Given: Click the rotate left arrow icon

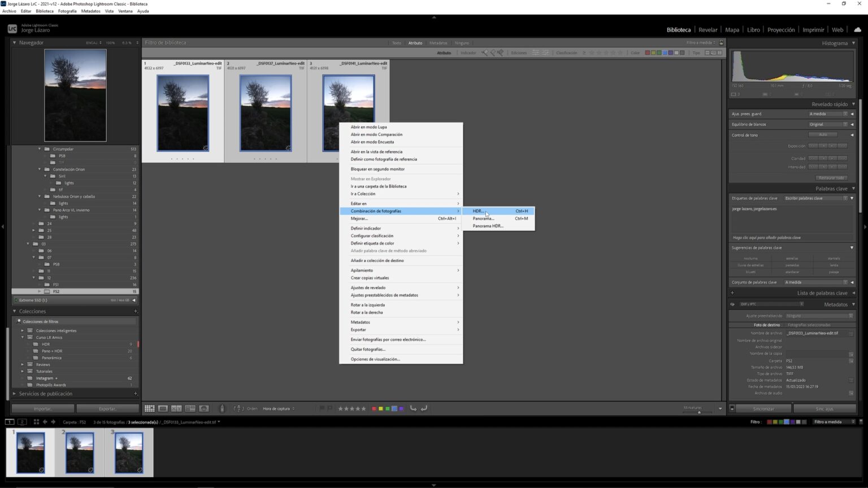Looking at the screenshot, I should tap(412, 408).
